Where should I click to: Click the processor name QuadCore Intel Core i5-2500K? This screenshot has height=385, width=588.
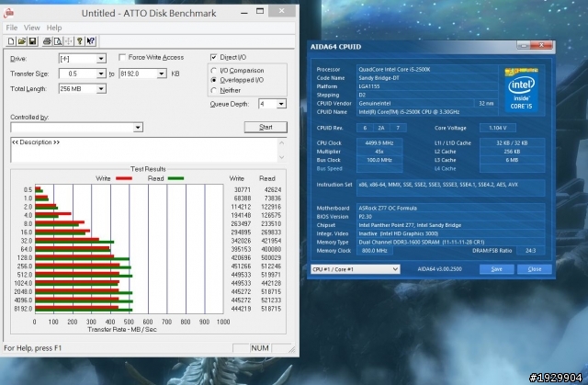(394, 69)
